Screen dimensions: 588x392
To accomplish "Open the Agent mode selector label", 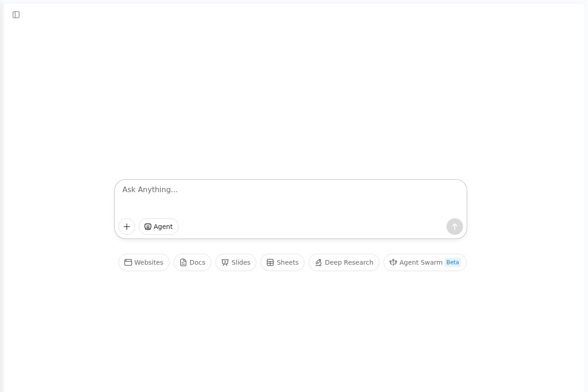I will pos(163,227).
